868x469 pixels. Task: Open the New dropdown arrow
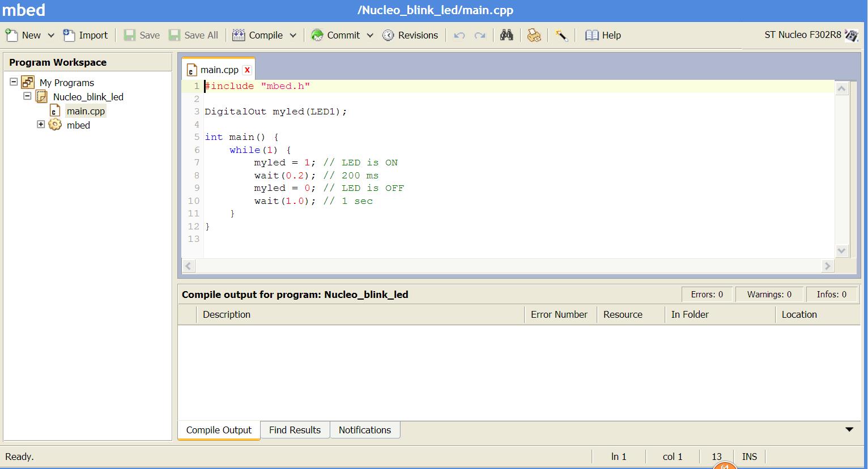pyautogui.click(x=51, y=35)
